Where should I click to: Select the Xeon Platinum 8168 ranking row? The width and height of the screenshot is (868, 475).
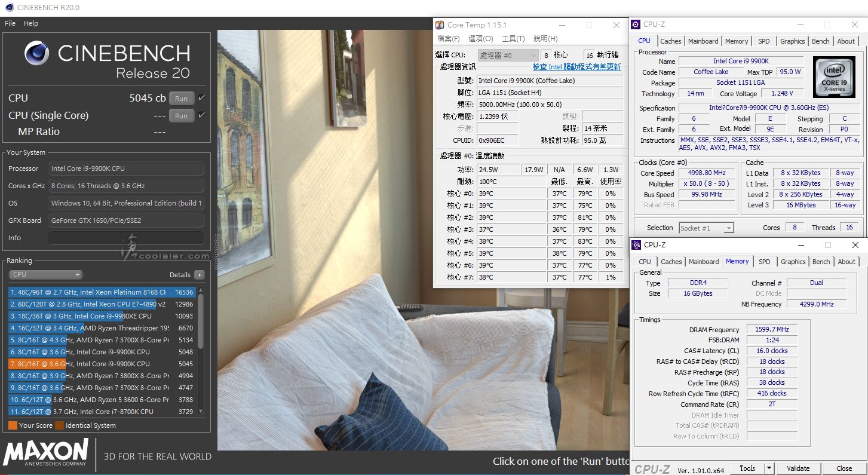(102, 292)
